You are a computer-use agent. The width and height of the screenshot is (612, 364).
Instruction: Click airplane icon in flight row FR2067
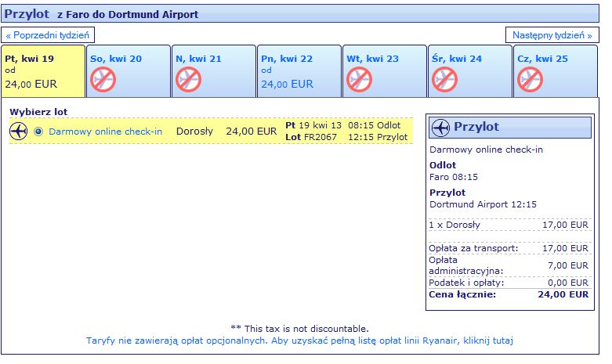18,131
